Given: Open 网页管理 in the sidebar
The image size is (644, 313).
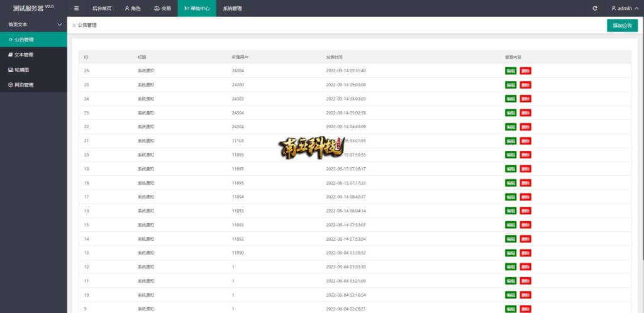Looking at the screenshot, I should (33, 85).
